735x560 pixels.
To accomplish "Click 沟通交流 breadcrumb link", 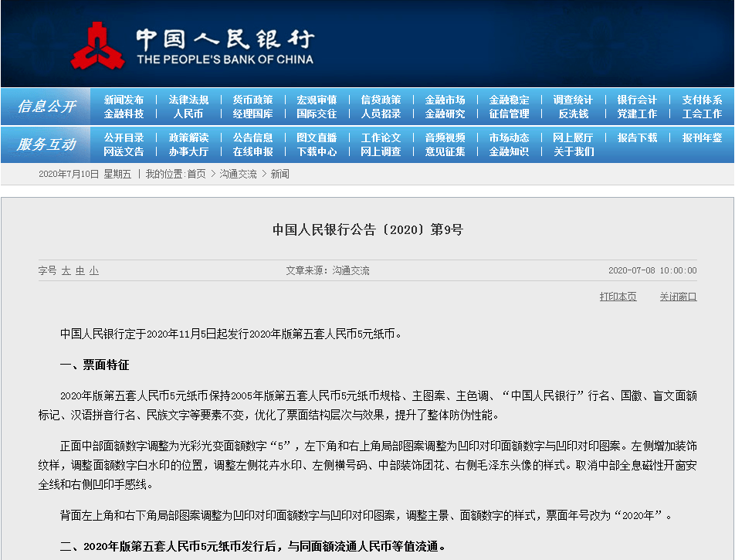I will pyautogui.click(x=238, y=174).
